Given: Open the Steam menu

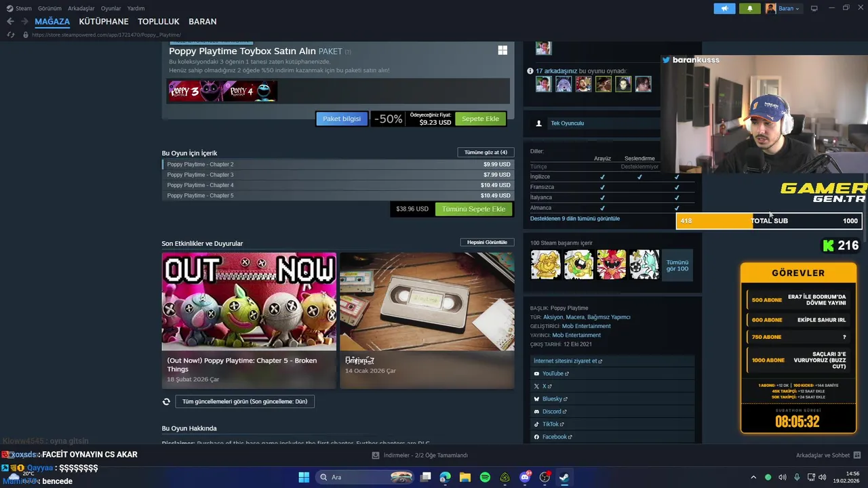Looking at the screenshot, I should (x=19, y=9).
